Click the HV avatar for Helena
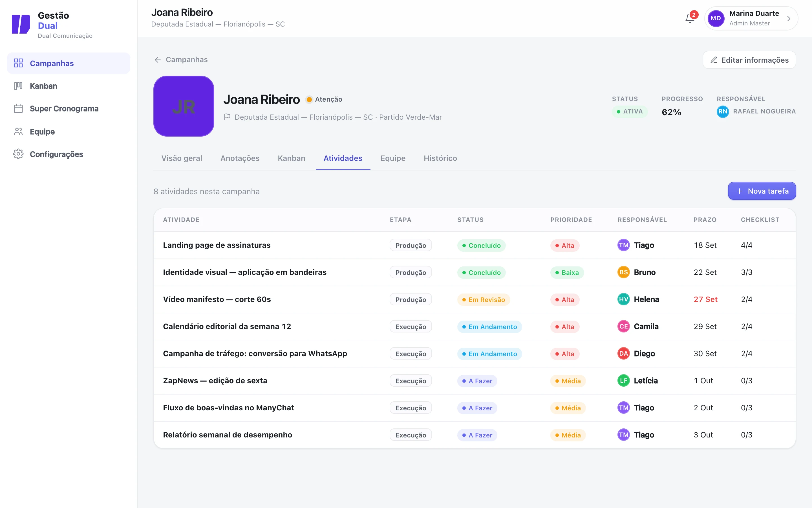This screenshot has height=508, width=812. [623, 299]
